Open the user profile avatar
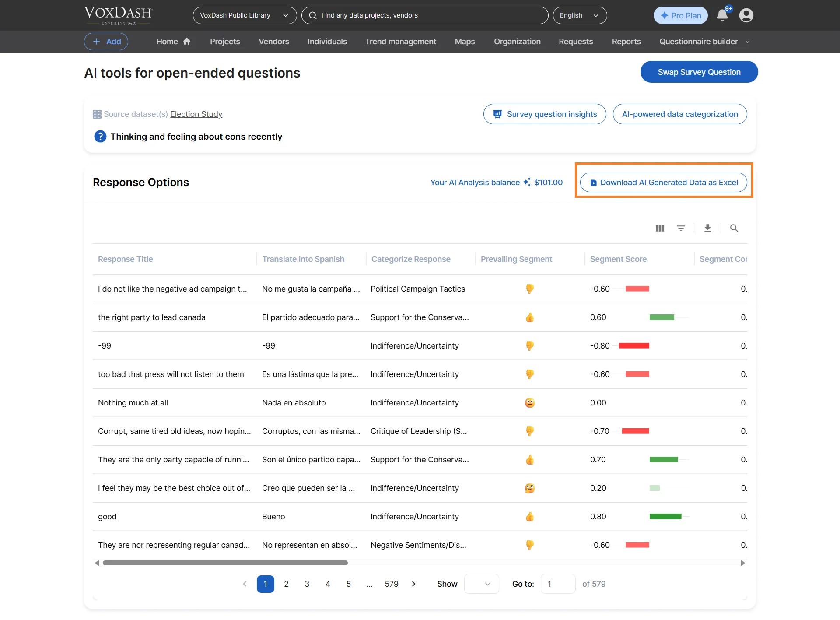The image size is (840, 620). 746,15
